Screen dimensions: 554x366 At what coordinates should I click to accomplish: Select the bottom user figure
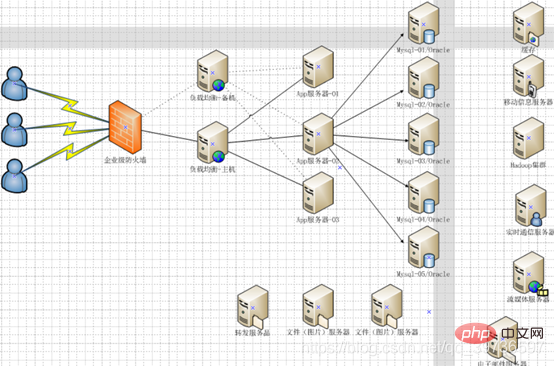click(x=14, y=176)
